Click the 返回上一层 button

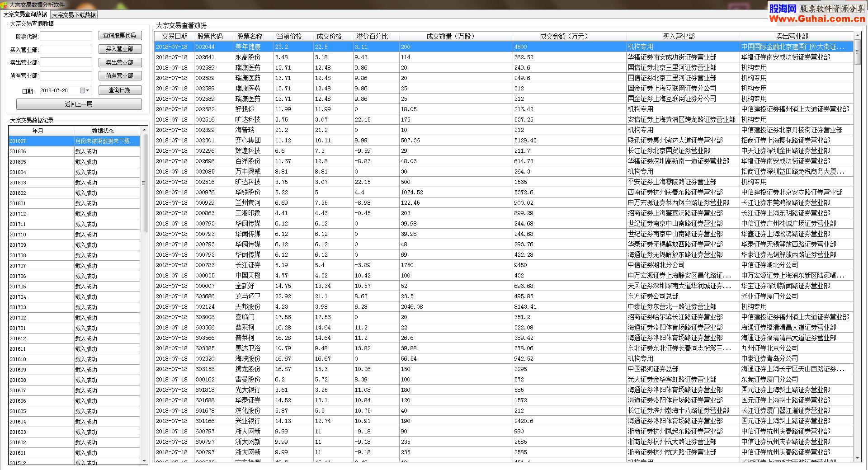79,104
